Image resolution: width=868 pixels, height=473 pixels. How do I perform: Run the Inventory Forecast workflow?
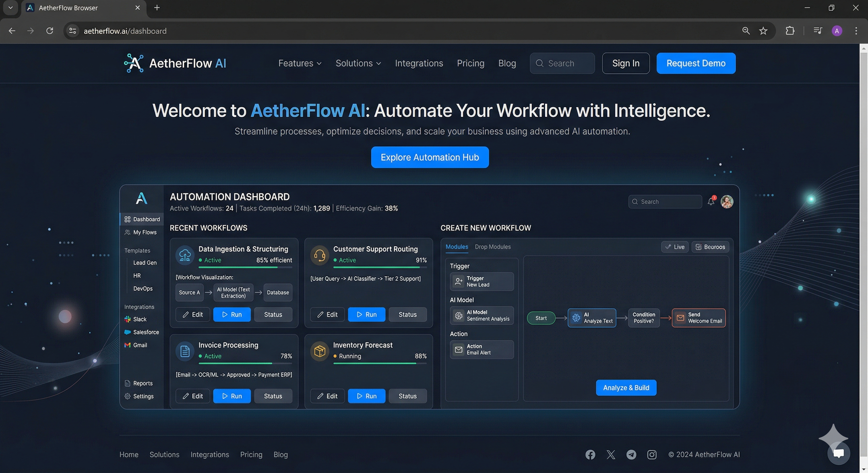point(366,396)
